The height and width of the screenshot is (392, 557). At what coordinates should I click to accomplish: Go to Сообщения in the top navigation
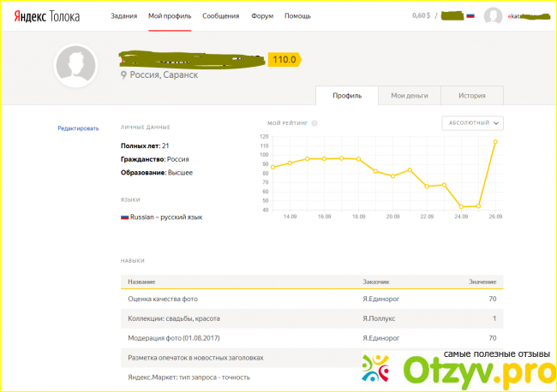pyautogui.click(x=220, y=16)
